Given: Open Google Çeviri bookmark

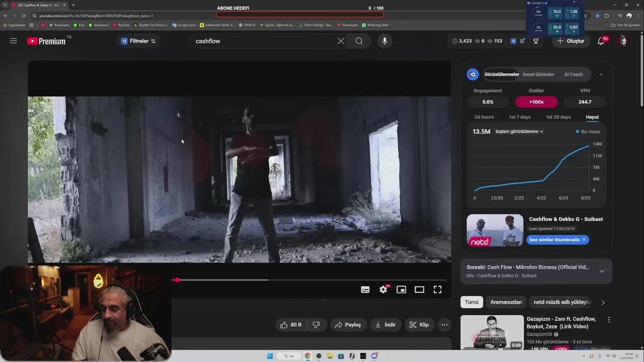Looking at the screenshot, I should point(184,25).
